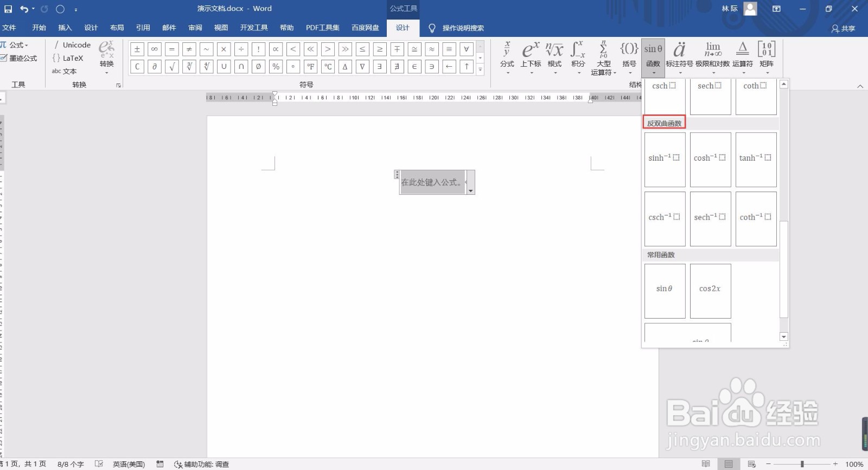The image size is (868, 470).
Task: Collapse the ribbon with the chevron
Action: [x=860, y=86]
